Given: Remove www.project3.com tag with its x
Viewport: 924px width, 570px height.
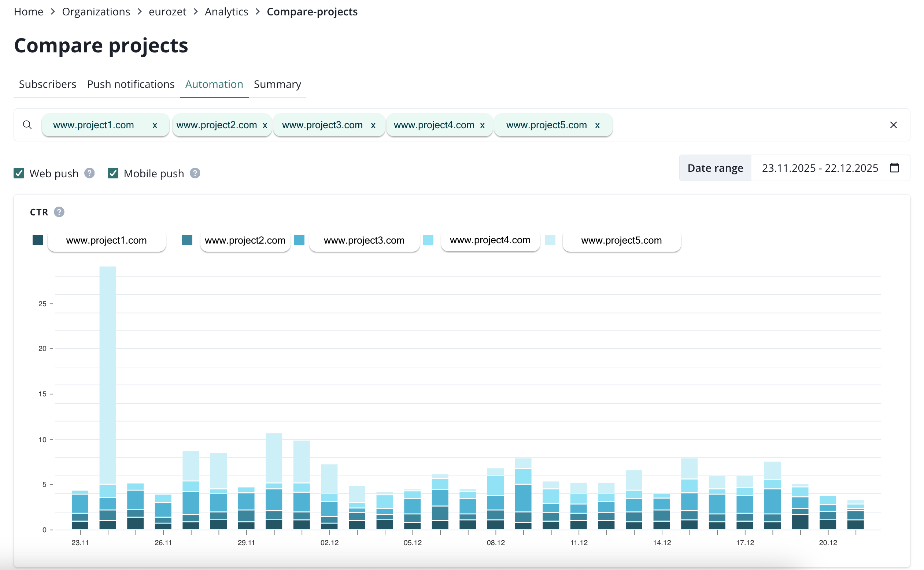Looking at the screenshot, I should (x=373, y=125).
